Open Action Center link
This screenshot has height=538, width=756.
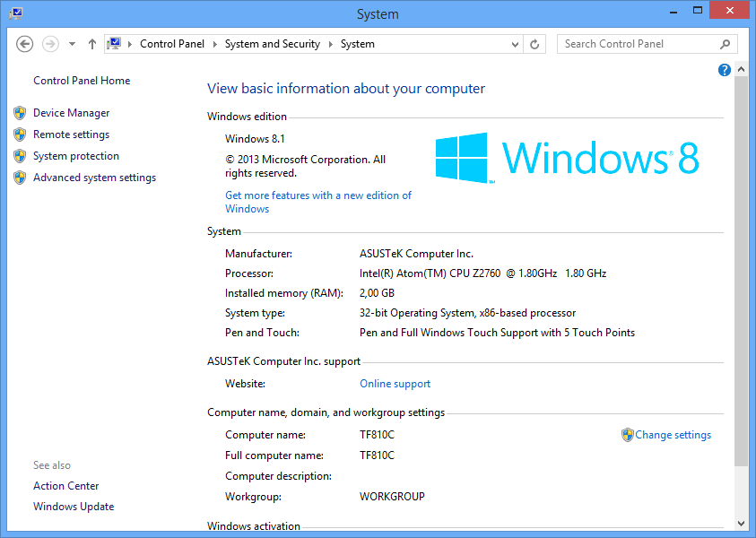pos(66,486)
